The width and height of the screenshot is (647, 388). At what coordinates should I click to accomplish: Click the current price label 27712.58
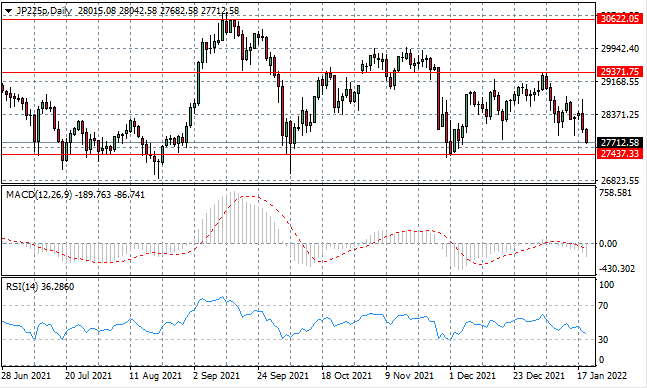point(620,143)
